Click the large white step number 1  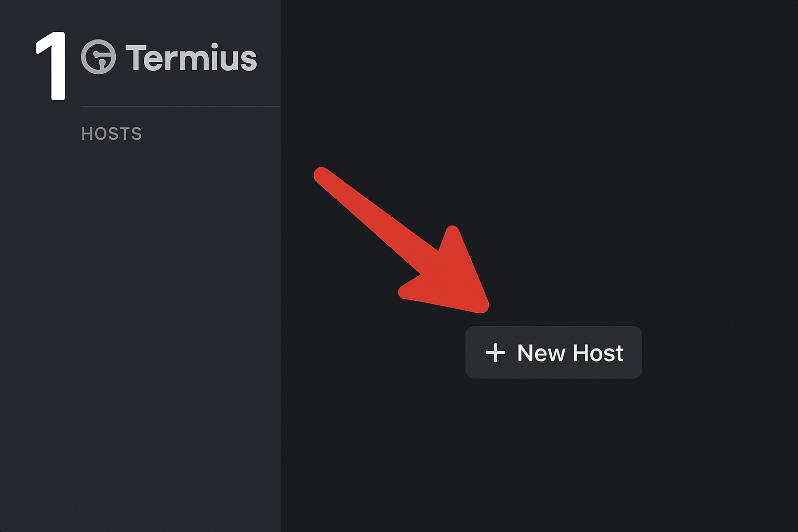51,66
